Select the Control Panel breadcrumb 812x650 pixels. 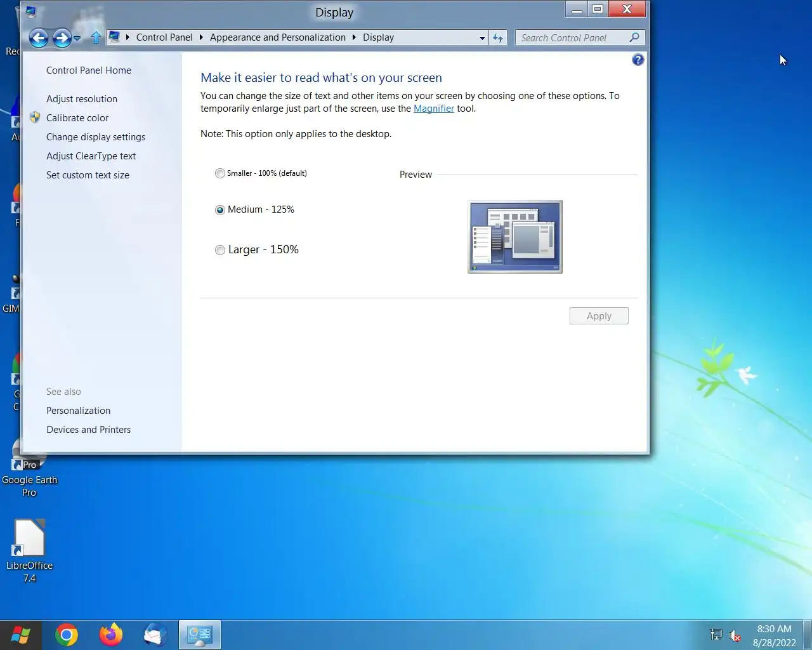pos(164,37)
